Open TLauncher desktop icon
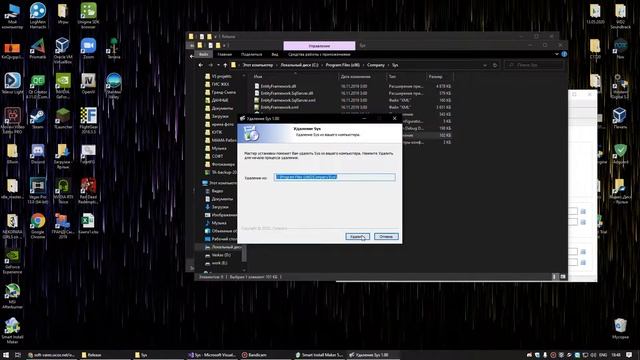 (63, 119)
